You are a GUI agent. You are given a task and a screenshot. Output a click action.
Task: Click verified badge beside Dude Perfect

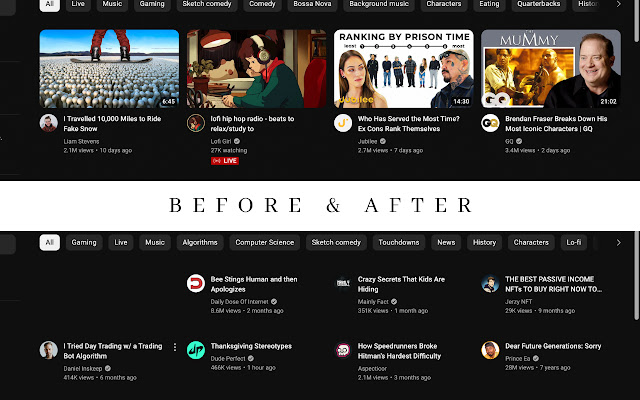coord(251,358)
